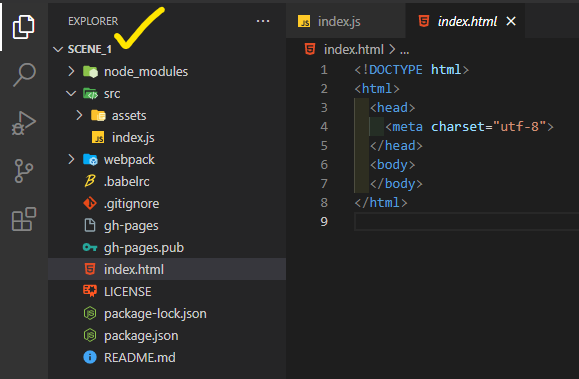Open the gh-pages.pub key file
This screenshot has height=379, width=579.
tap(167, 247)
